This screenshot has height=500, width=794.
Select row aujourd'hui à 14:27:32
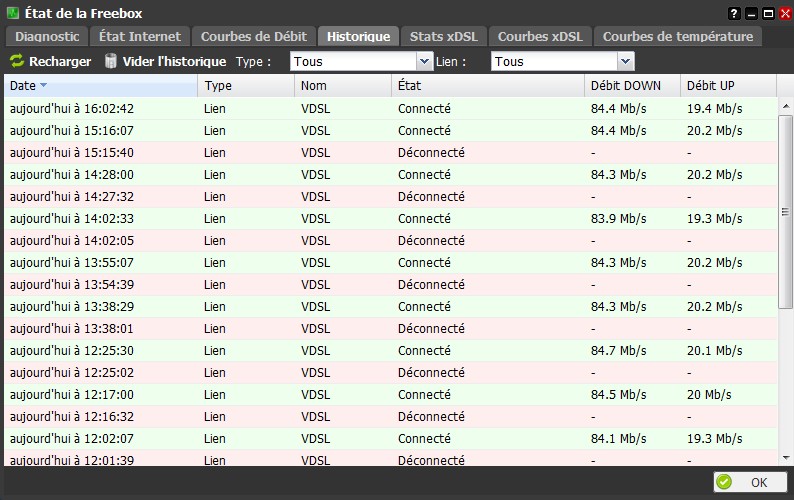click(390, 197)
